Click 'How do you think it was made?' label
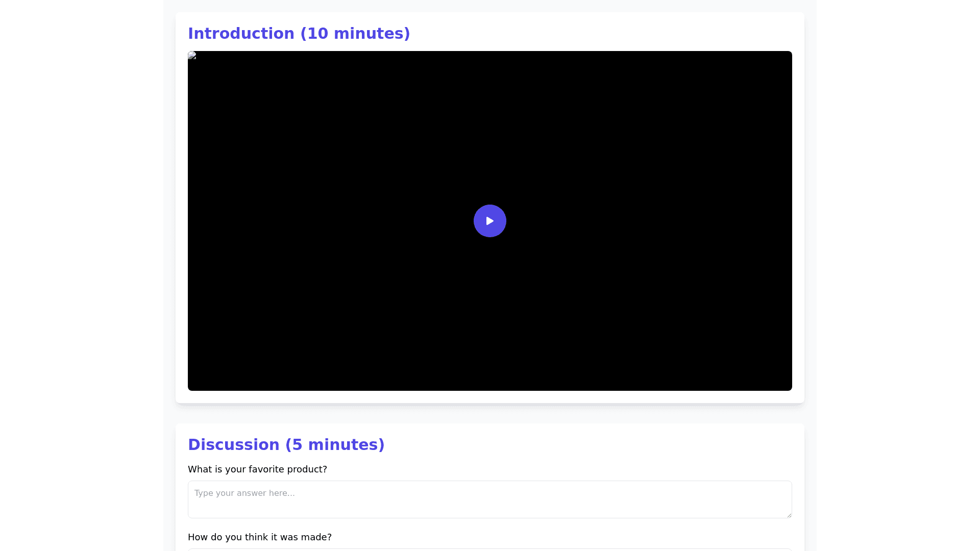Image resolution: width=980 pixels, height=551 pixels. pos(259,537)
